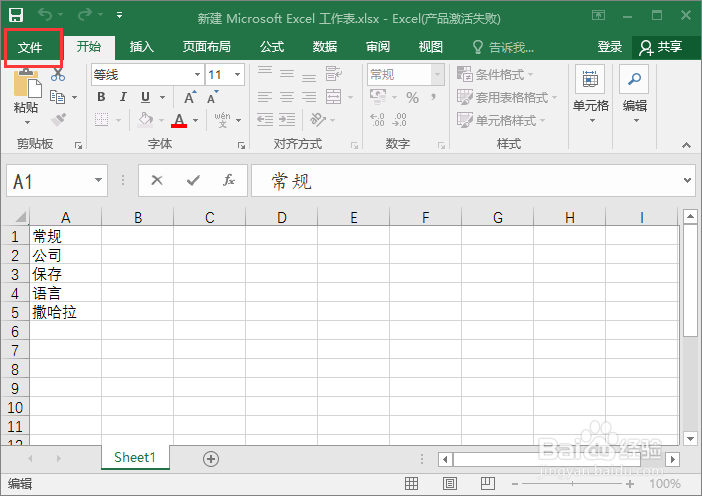Viewport: 702px width, 496px height.
Task: Toggle Wrap Text icon
Action: 334,73
